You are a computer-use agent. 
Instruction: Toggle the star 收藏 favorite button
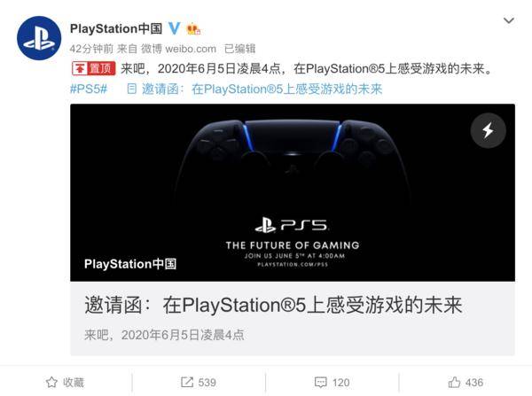65,383
